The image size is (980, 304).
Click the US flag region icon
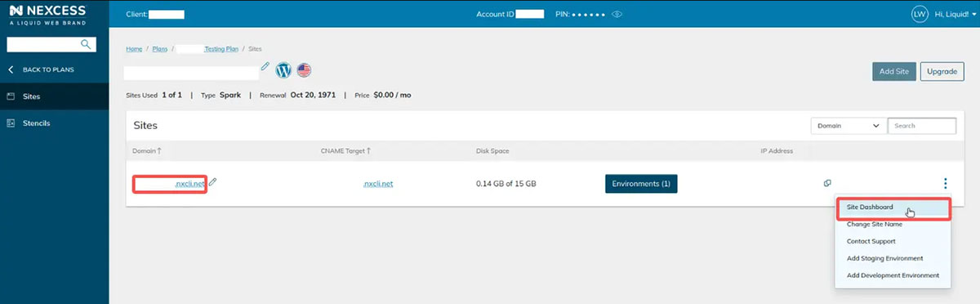(304, 70)
